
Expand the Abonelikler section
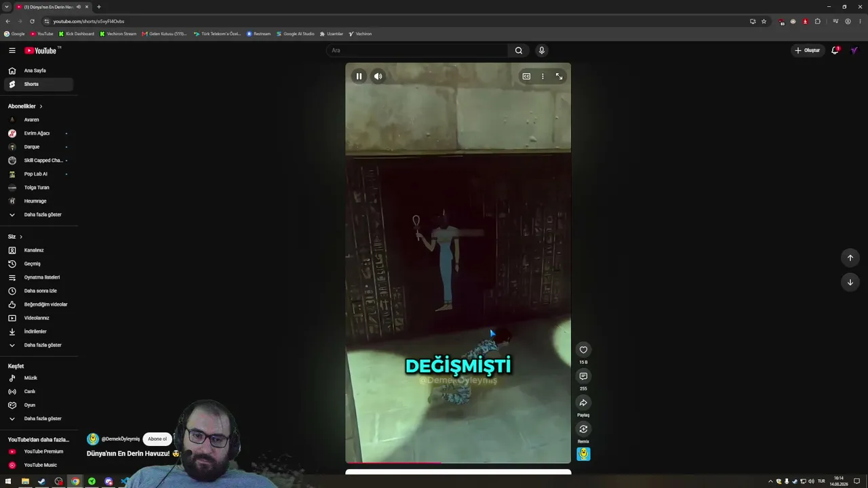[25, 106]
